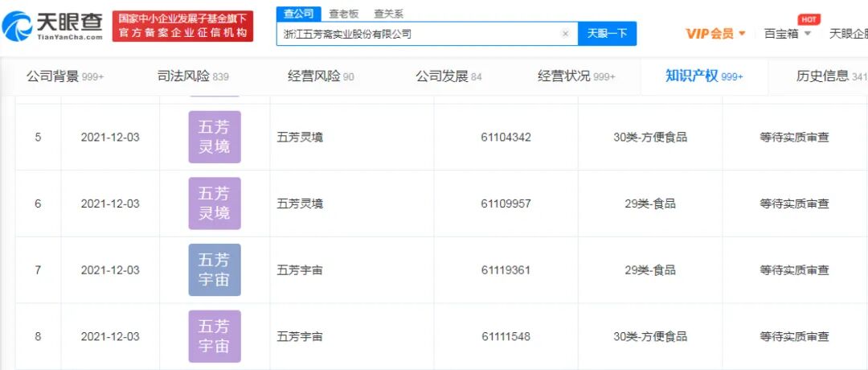Click date 2021-12-03 in row 6
868x370 pixels.
pyautogui.click(x=110, y=203)
